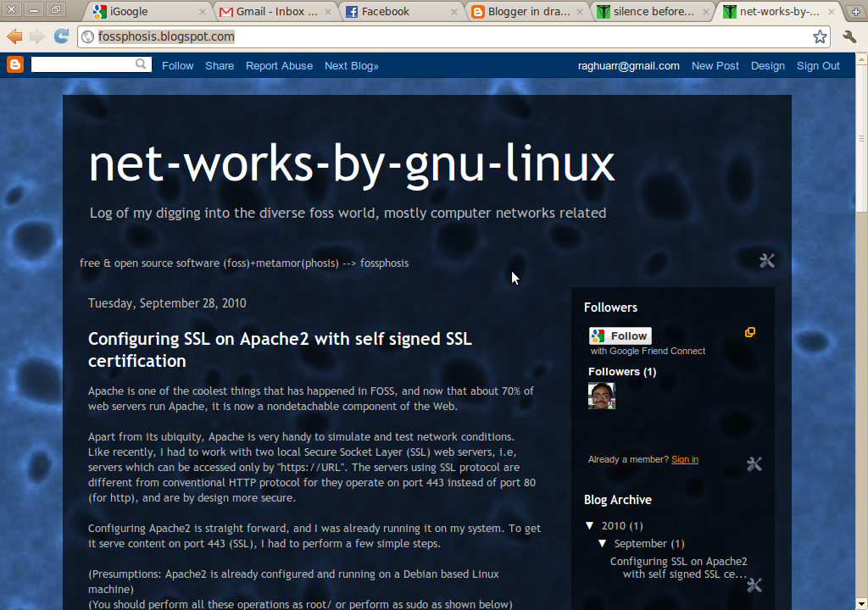Click the browser back arrow
This screenshot has width=868, height=610.
click(x=14, y=36)
